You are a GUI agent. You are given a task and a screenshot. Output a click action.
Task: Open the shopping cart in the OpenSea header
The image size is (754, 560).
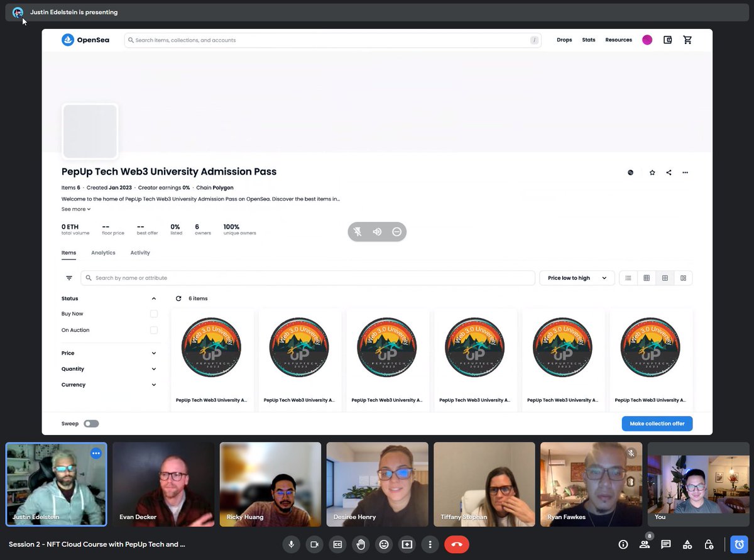(687, 40)
